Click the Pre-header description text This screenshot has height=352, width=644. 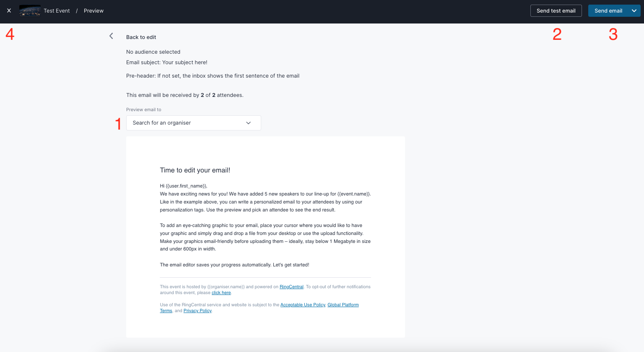click(213, 76)
